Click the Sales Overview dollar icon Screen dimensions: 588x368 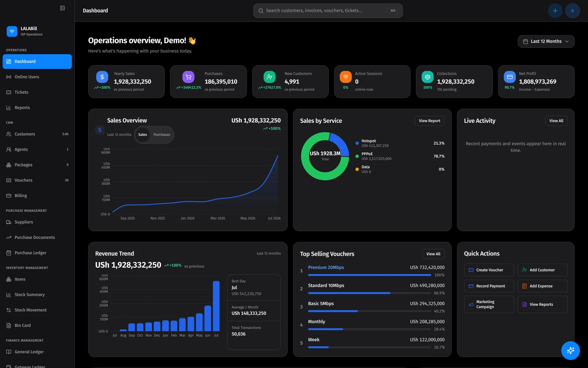[x=100, y=130]
